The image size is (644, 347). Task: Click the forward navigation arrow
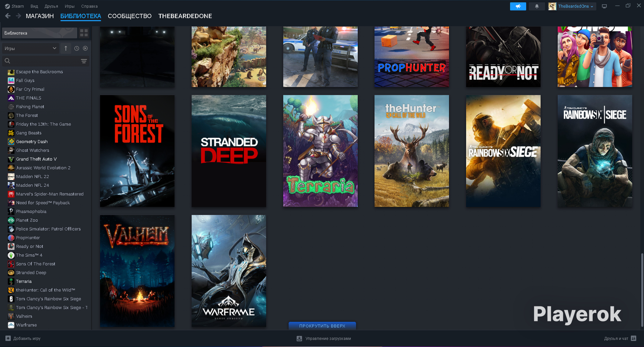click(x=18, y=16)
